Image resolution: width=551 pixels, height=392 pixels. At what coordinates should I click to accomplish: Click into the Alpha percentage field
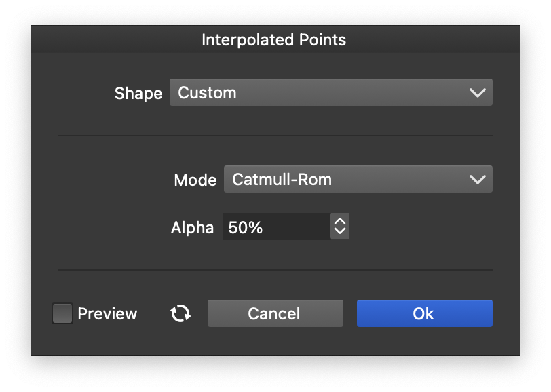pos(276,227)
